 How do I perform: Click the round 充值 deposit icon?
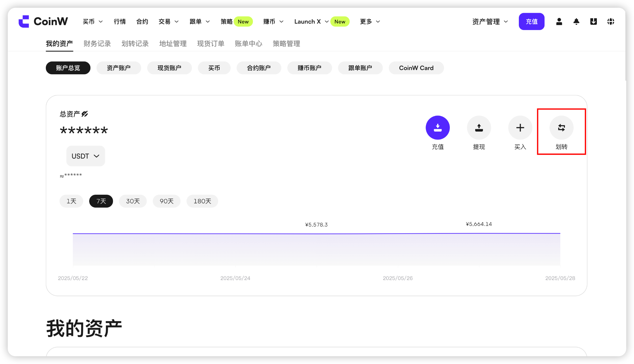438,128
